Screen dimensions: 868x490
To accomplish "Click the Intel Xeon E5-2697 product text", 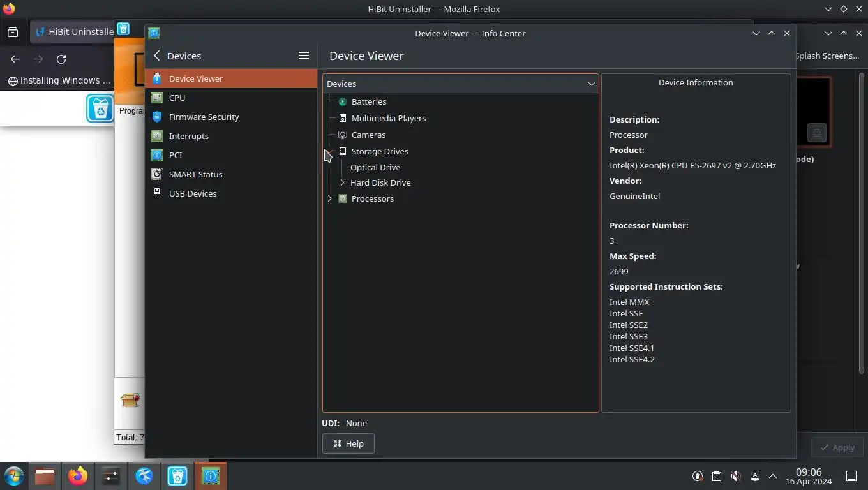I will (692, 165).
